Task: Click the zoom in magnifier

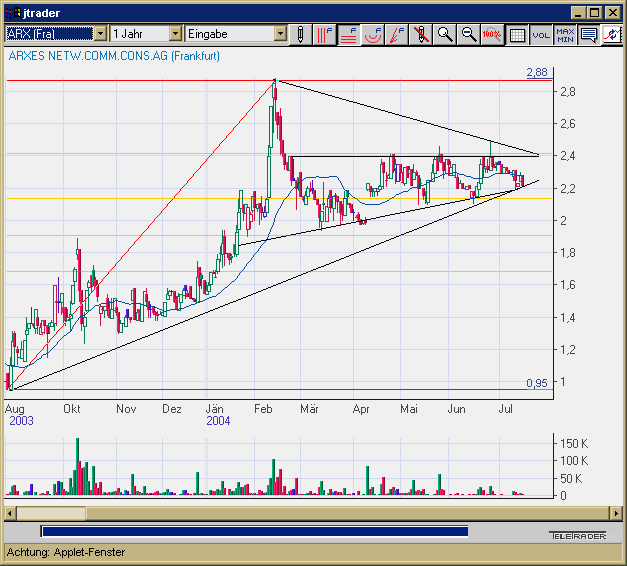Action: pyautogui.click(x=444, y=34)
